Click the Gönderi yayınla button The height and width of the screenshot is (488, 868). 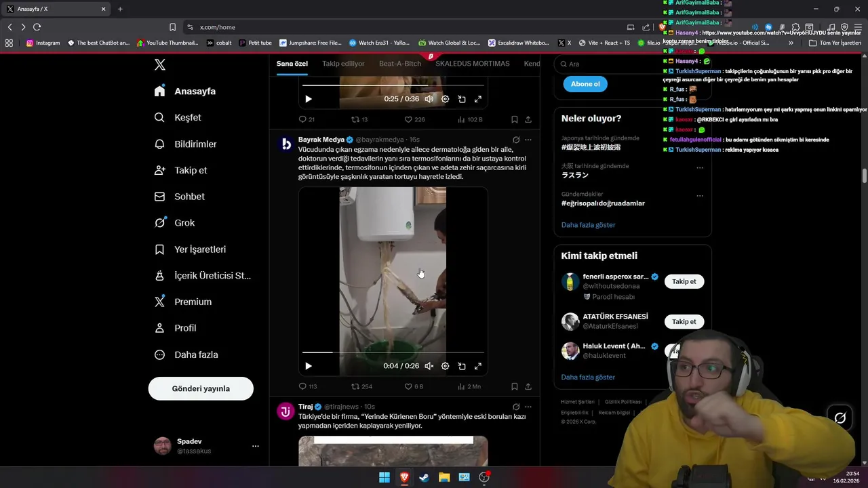coord(201,388)
